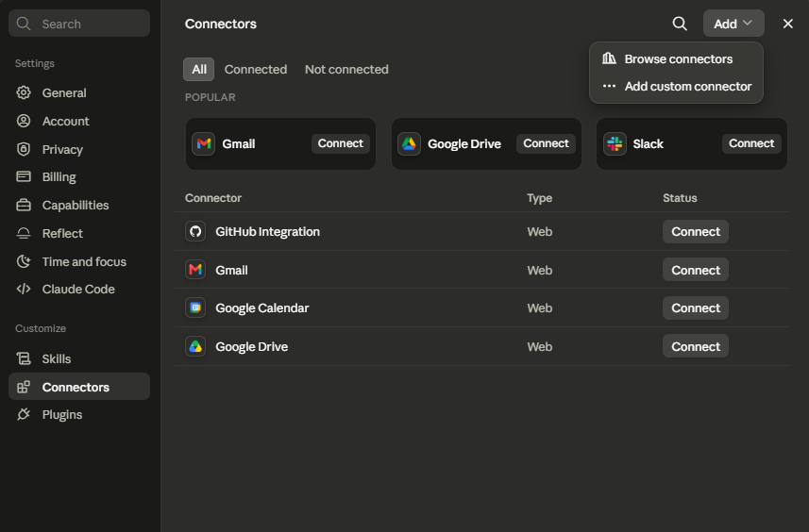Image resolution: width=809 pixels, height=532 pixels.
Task: Click the Connectors icon in sidebar
Action: coord(24,387)
